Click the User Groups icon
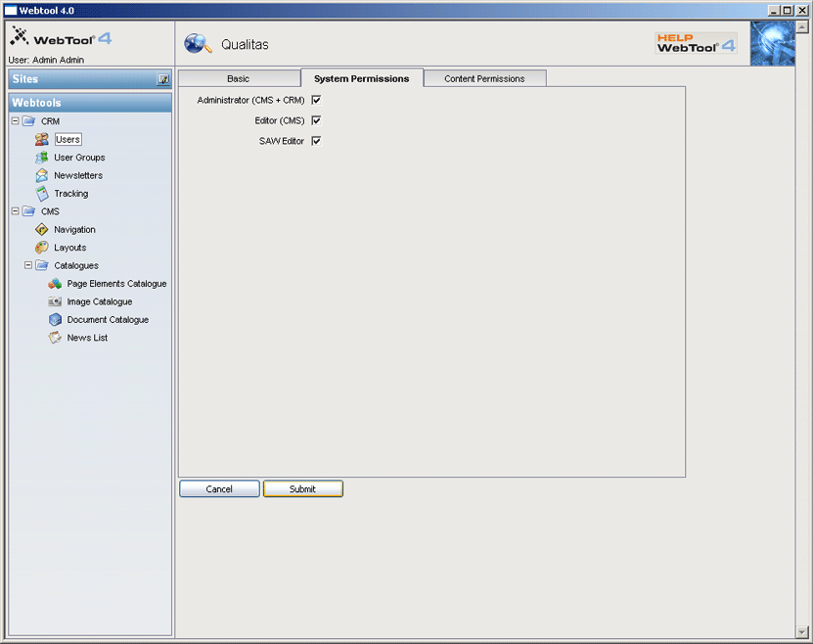Screen dimensions: 813x644 coord(42,158)
